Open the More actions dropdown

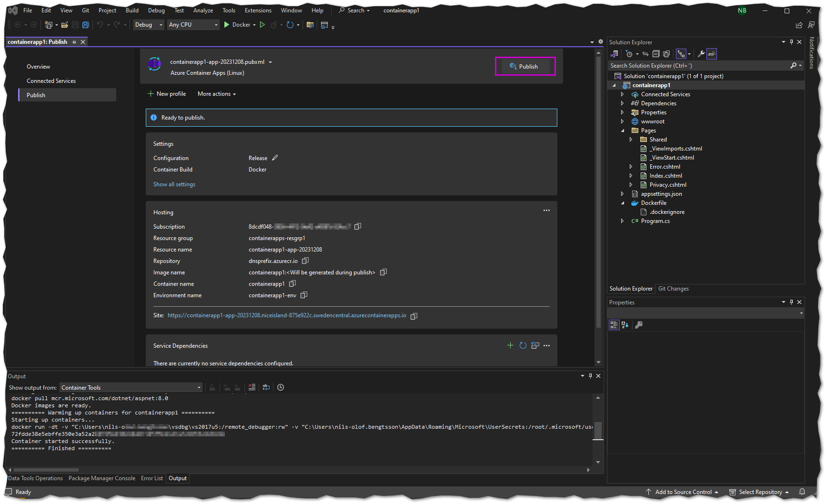point(217,94)
